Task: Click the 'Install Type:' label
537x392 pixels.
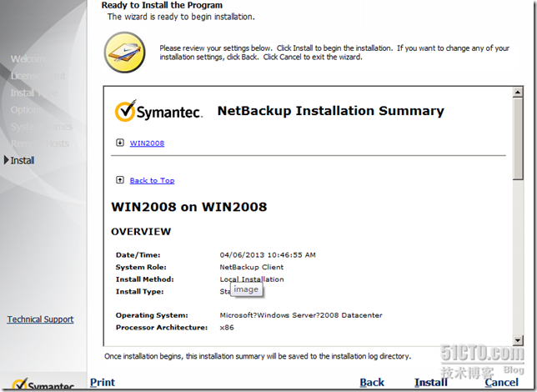Action: pos(140,292)
